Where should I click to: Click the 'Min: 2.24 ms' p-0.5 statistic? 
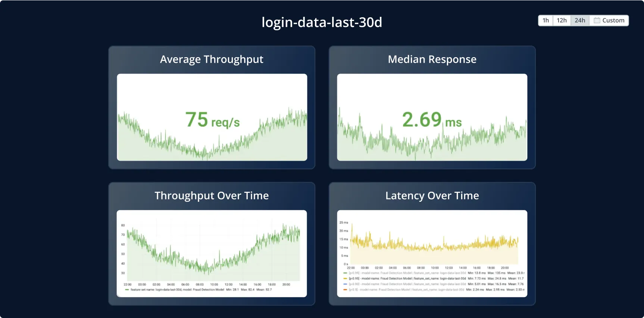(475, 290)
